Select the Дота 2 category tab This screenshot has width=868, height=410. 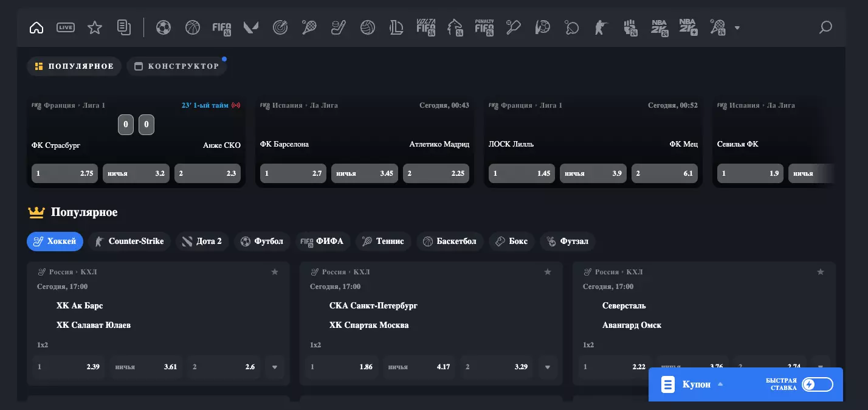(202, 241)
